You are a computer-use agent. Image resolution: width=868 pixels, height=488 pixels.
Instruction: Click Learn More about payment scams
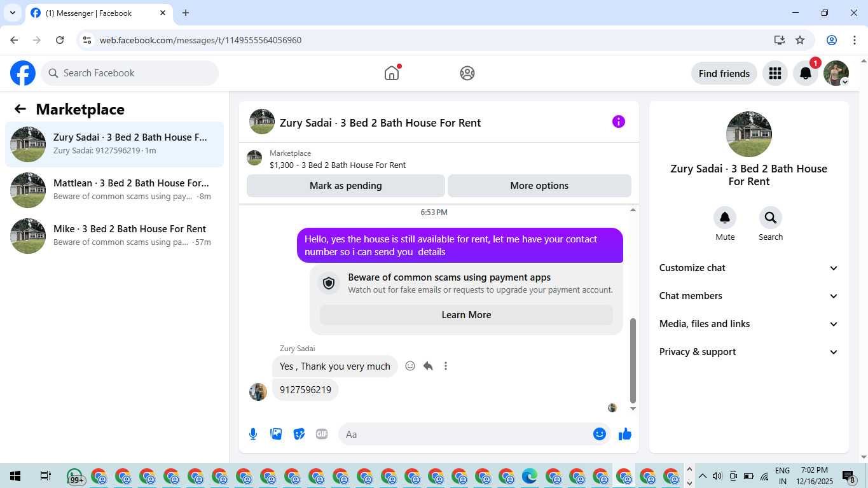(466, 315)
